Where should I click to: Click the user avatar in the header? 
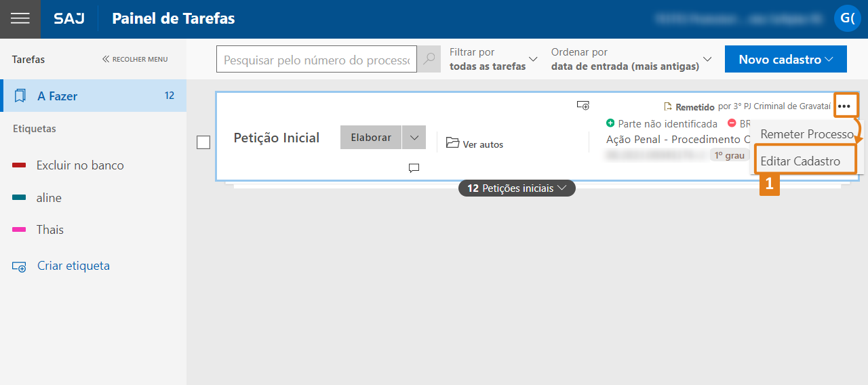pyautogui.click(x=847, y=18)
